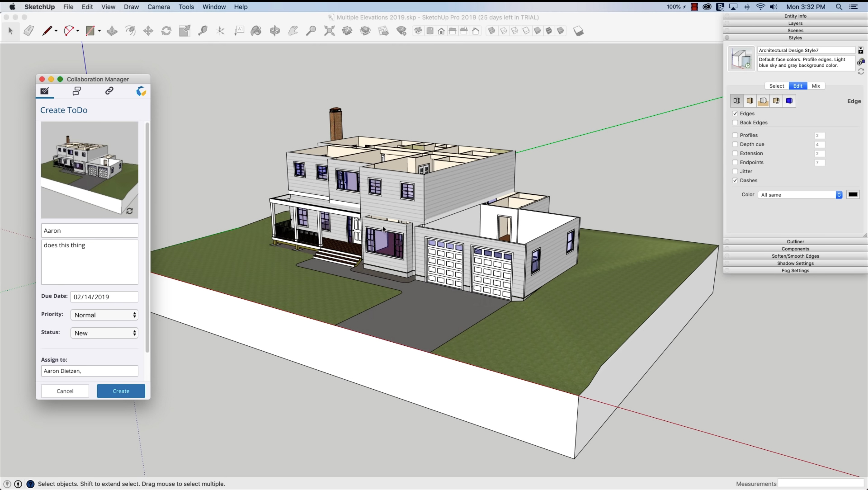Open the Watermark settings icon in Styles
The height and width of the screenshot is (490, 868).
pyautogui.click(x=776, y=101)
